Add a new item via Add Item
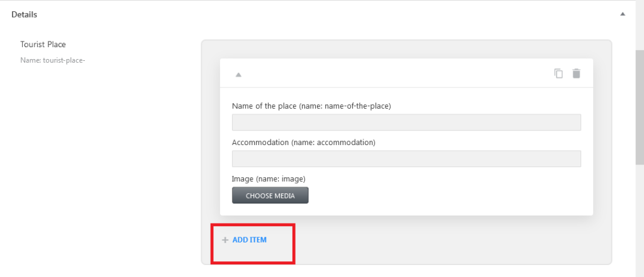The height and width of the screenshot is (277, 644). click(x=249, y=240)
